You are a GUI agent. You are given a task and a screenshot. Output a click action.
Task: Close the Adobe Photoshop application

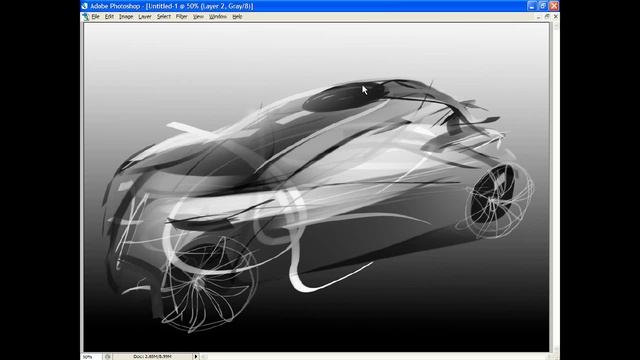553,6
